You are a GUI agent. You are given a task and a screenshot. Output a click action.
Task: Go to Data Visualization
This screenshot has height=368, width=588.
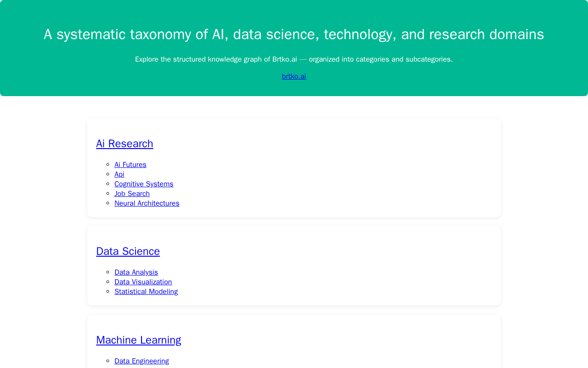click(x=143, y=282)
